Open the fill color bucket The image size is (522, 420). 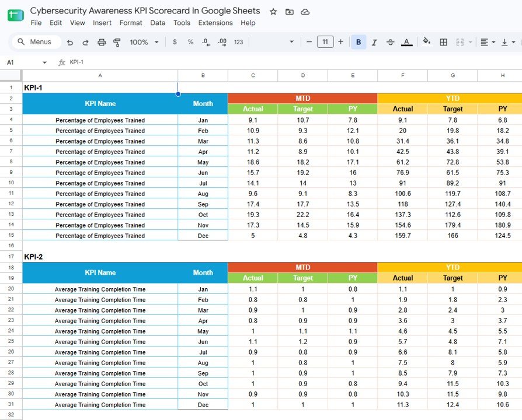point(426,41)
